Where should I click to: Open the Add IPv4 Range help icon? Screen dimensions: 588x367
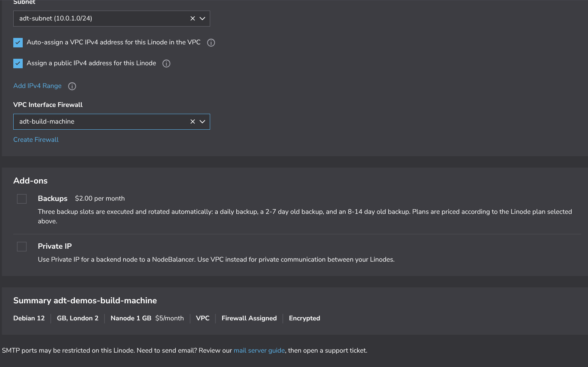[72, 86]
